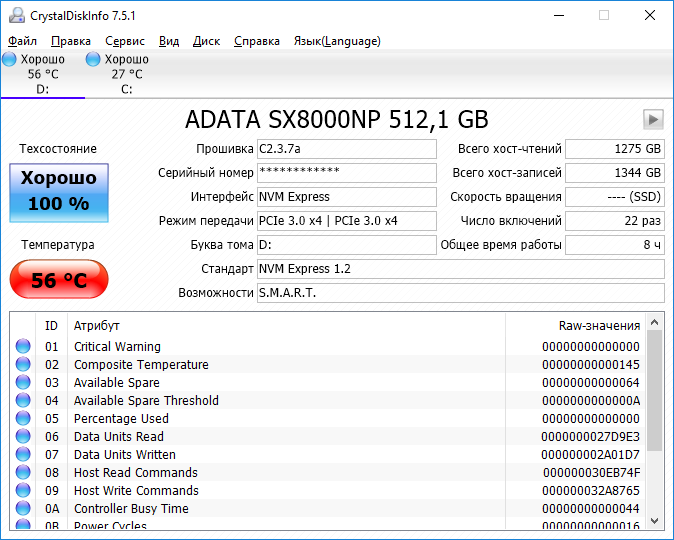Click status orb of Controller Busy Time row

[x=23, y=509]
